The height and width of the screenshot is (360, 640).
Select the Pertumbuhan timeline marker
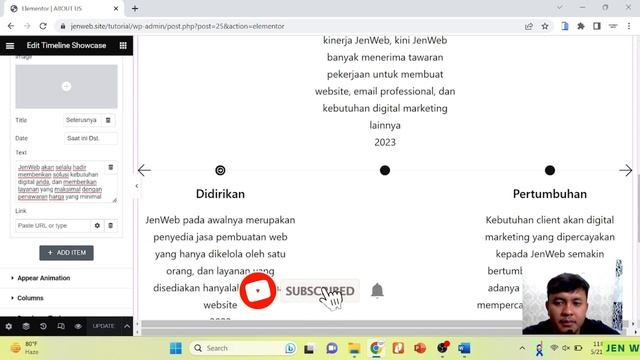550,170
